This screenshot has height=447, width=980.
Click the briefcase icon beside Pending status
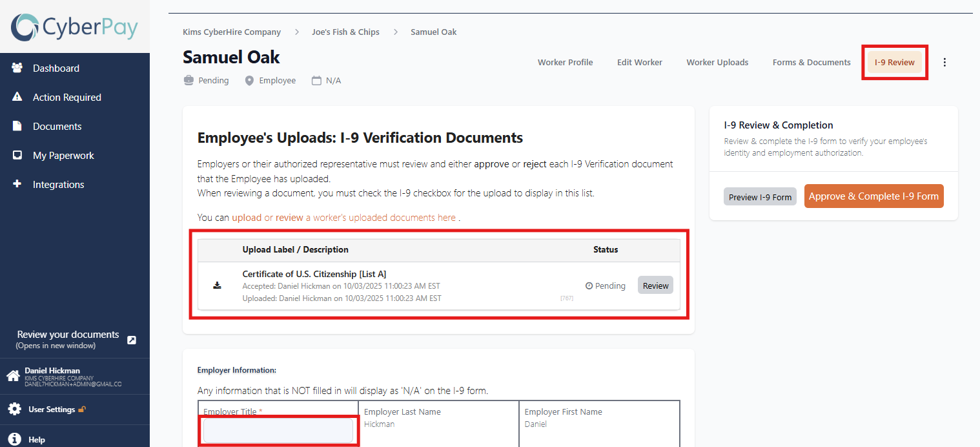(189, 81)
